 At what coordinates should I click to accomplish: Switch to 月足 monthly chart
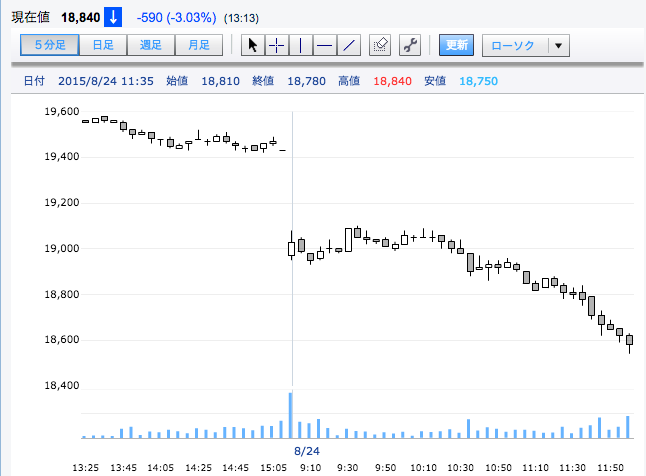pyautogui.click(x=199, y=45)
